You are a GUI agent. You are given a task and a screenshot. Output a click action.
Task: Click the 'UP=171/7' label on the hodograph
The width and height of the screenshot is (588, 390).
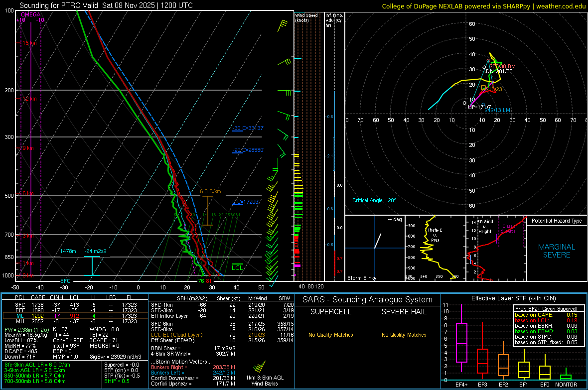click(479, 107)
